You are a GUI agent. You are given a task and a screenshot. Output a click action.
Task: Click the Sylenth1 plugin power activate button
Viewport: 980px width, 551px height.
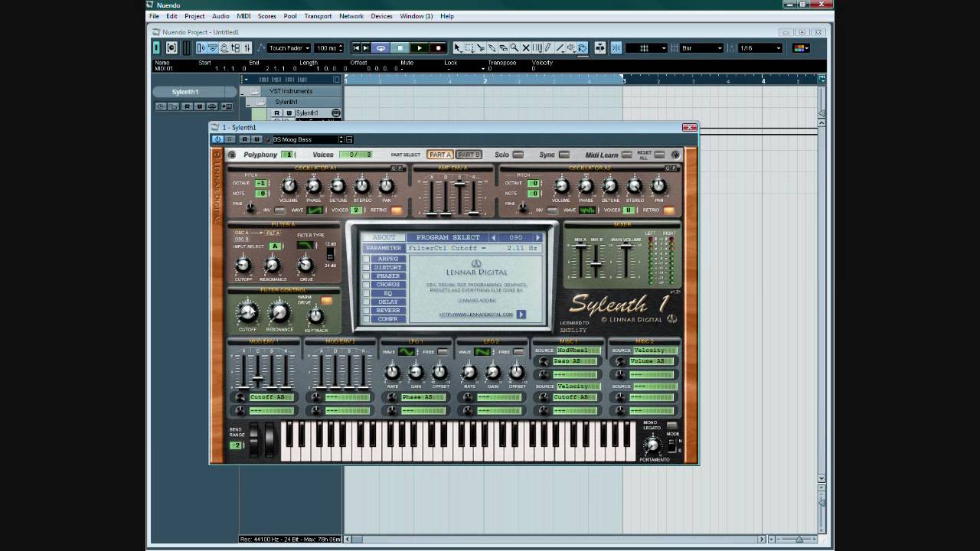click(218, 139)
